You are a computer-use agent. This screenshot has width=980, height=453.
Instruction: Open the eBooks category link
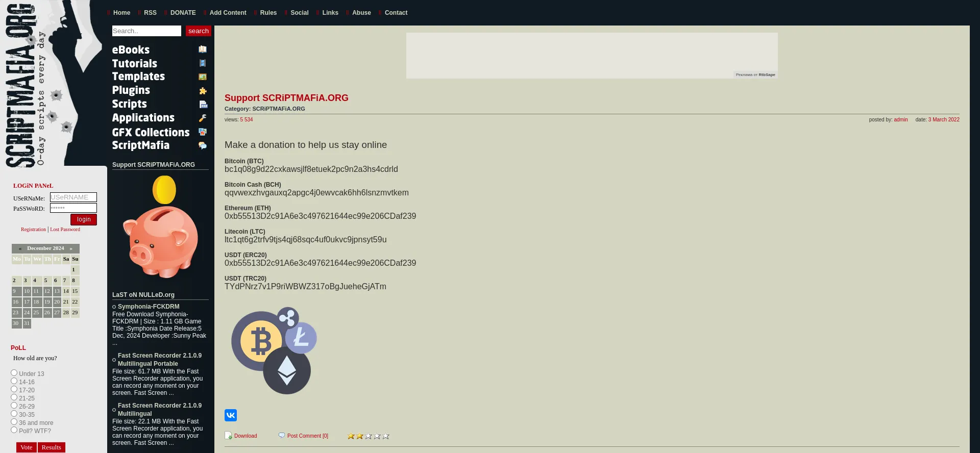click(131, 50)
